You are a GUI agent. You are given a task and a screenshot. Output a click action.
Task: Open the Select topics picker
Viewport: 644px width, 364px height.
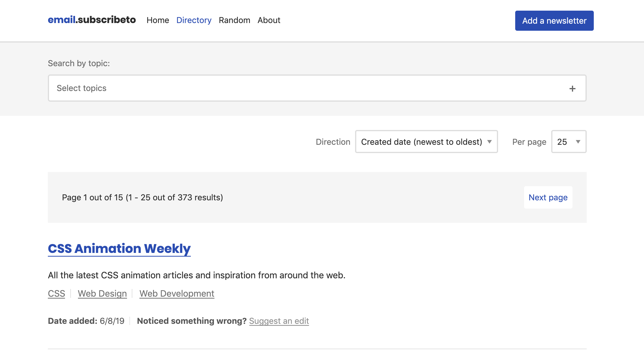(316, 88)
